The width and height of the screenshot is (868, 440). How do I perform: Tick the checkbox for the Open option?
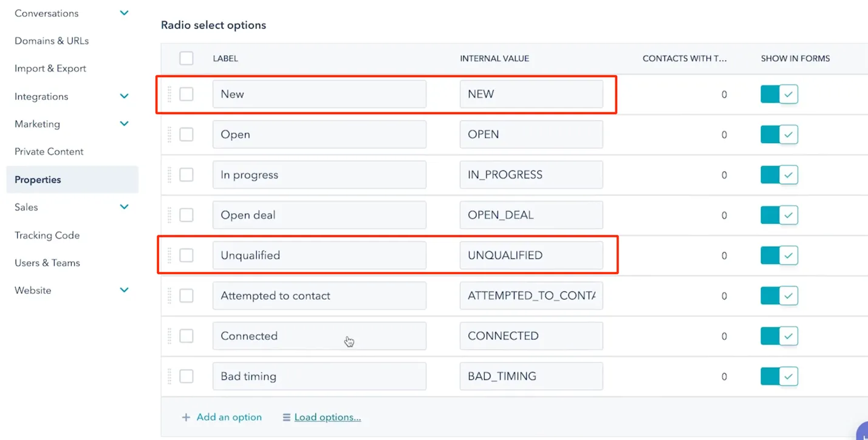click(x=186, y=134)
